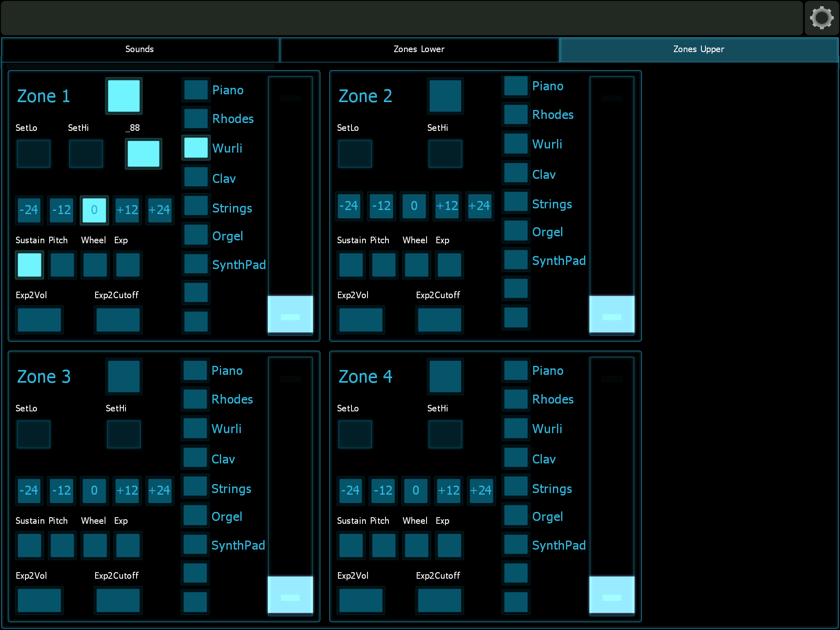The image size is (840, 630).
Task: Enable Clav sound in Zone 1
Action: pyautogui.click(x=196, y=177)
